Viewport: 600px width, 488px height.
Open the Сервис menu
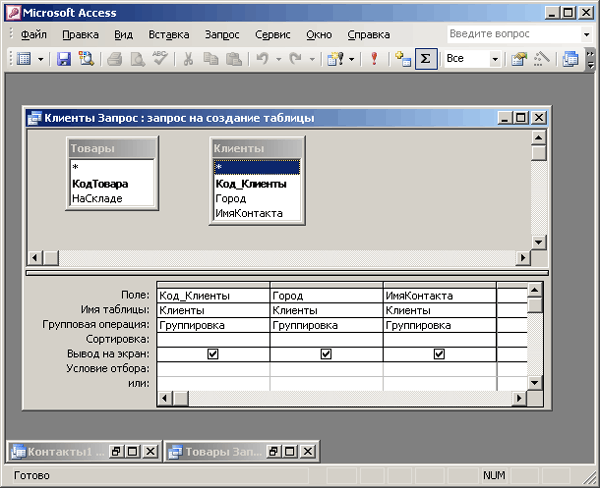[273, 34]
